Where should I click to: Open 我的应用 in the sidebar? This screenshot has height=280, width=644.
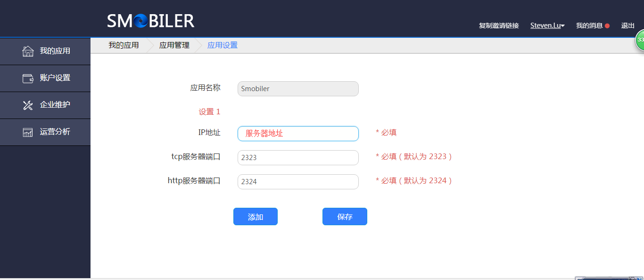click(x=45, y=51)
